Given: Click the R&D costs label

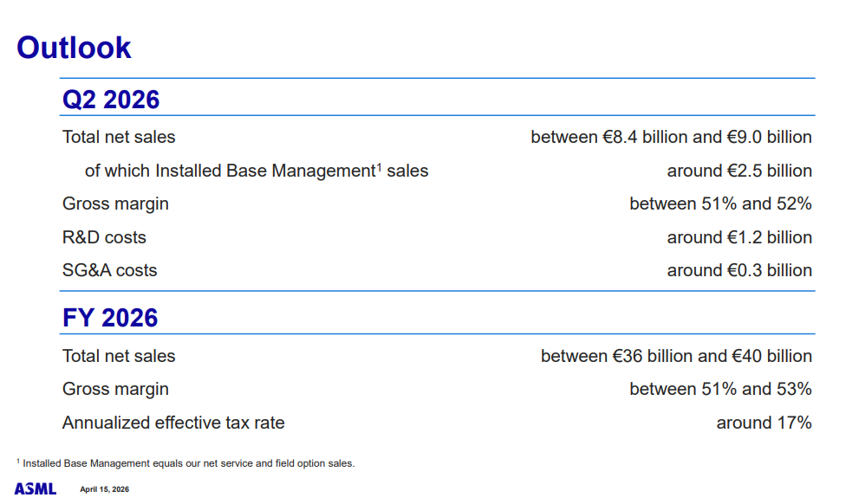Looking at the screenshot, I should coord(104,237).
